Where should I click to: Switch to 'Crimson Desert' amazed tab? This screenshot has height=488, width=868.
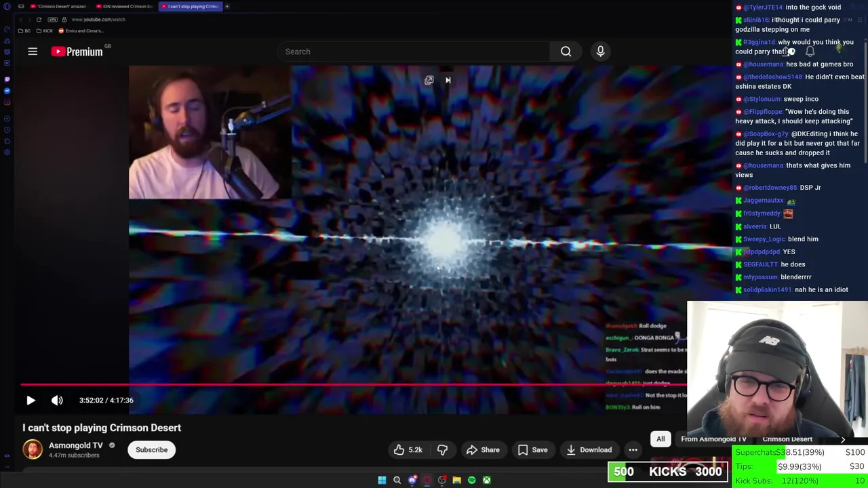pos(58,6)
